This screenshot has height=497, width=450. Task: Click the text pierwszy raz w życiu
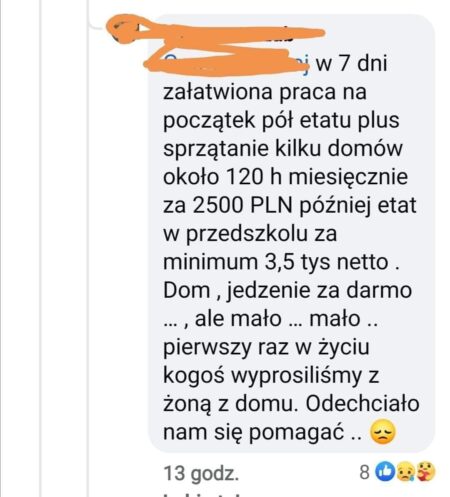266,347
